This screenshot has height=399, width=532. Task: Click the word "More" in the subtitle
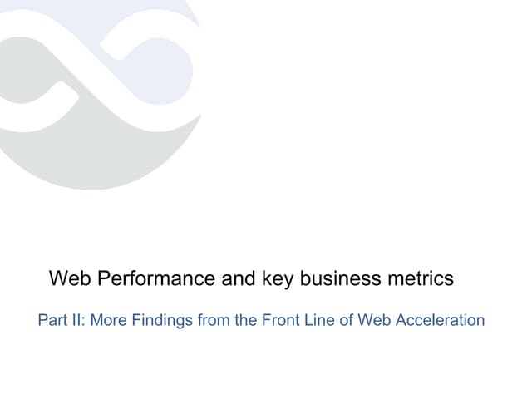click(108, 320)
